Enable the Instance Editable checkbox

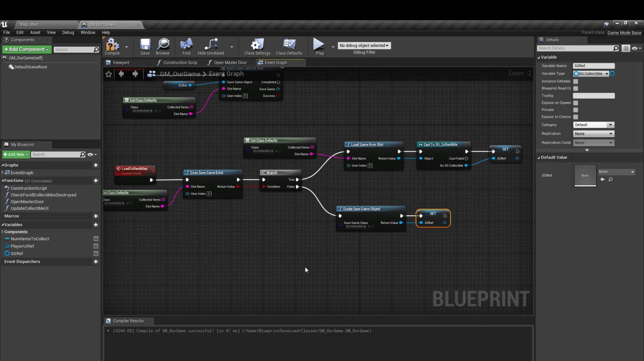(576, 81)
